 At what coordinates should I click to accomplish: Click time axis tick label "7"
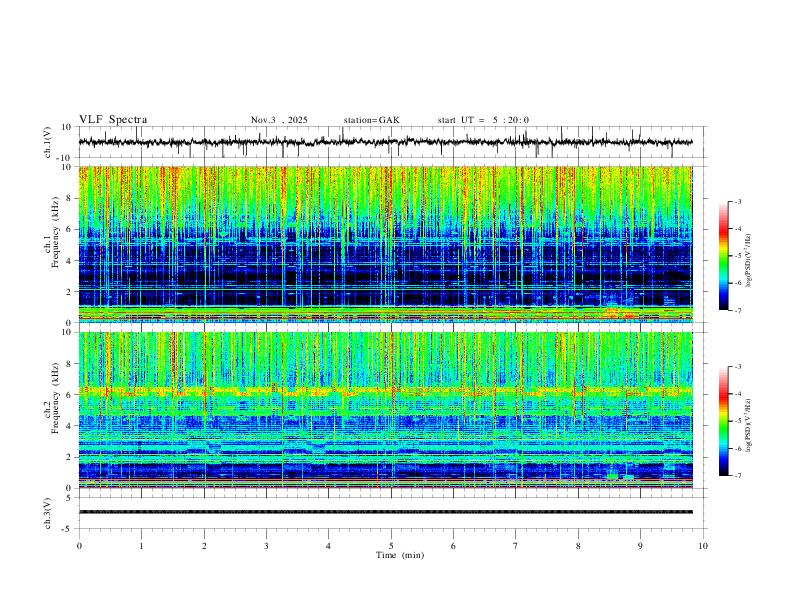pyautogui.click(x=516, y=546)
